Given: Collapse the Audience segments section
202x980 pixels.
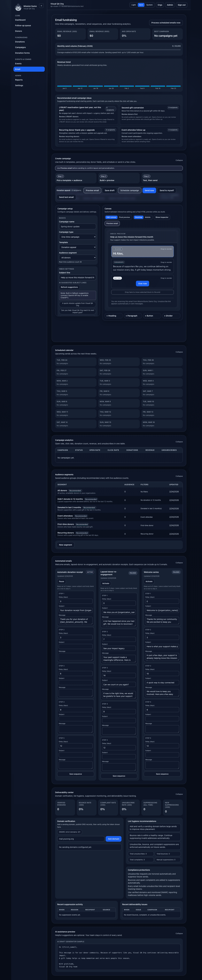Looking at the screenshot, I should click(179, 476).
